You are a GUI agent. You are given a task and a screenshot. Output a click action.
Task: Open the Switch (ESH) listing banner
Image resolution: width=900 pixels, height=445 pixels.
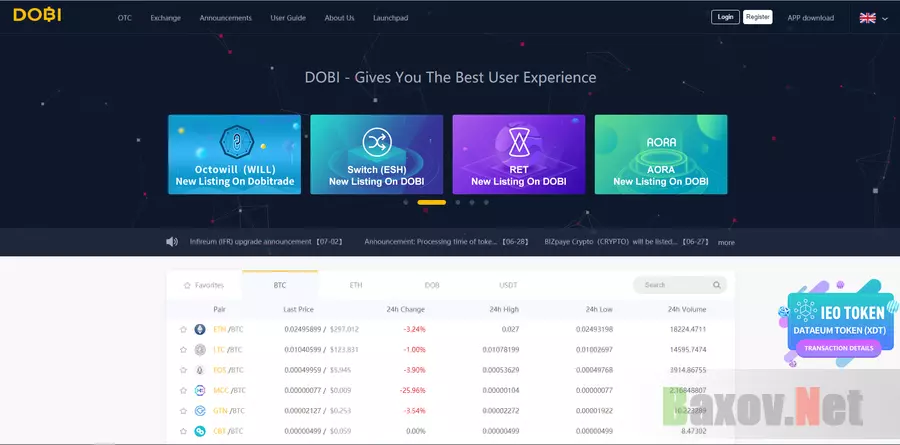click(377, 154)
